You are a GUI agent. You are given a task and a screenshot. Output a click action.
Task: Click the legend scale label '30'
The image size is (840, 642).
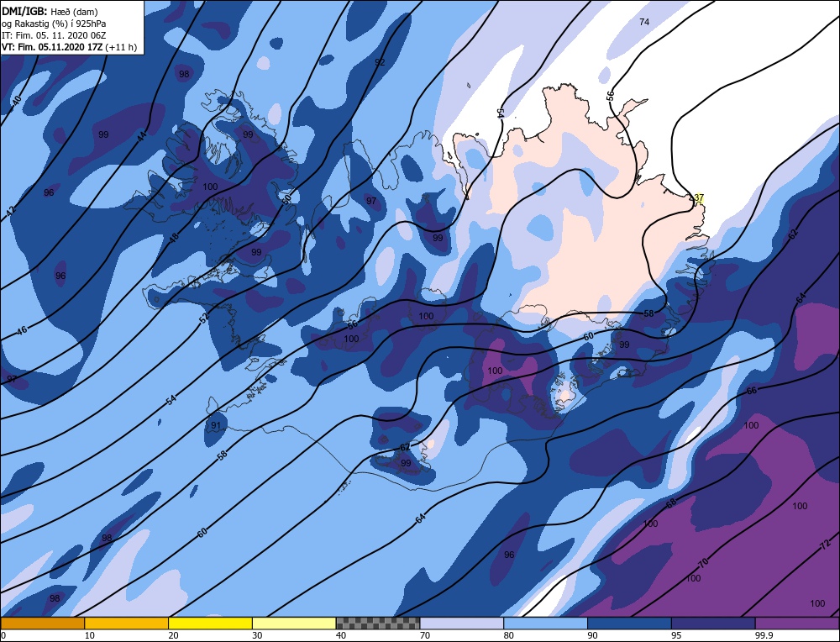[257, 635]
